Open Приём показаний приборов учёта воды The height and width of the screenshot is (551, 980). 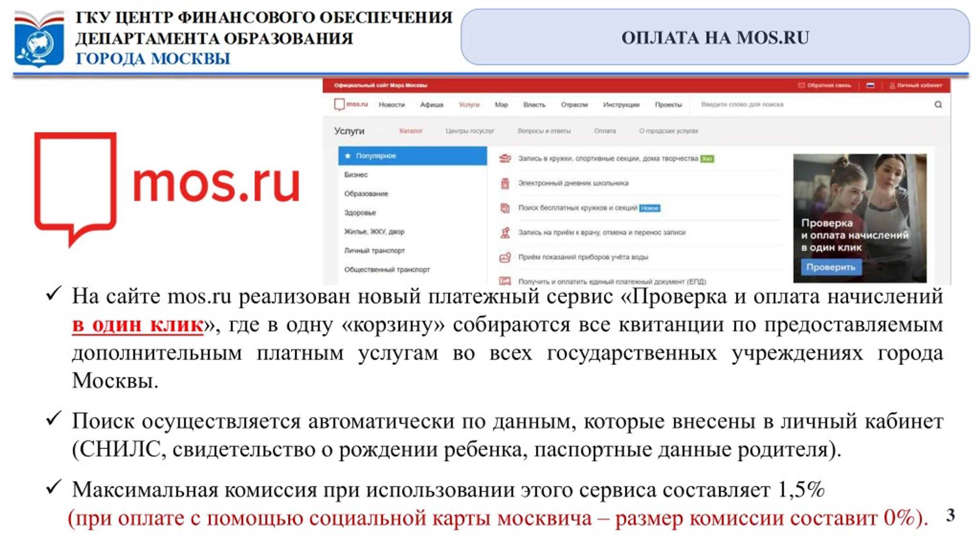(x=583, y=257)
